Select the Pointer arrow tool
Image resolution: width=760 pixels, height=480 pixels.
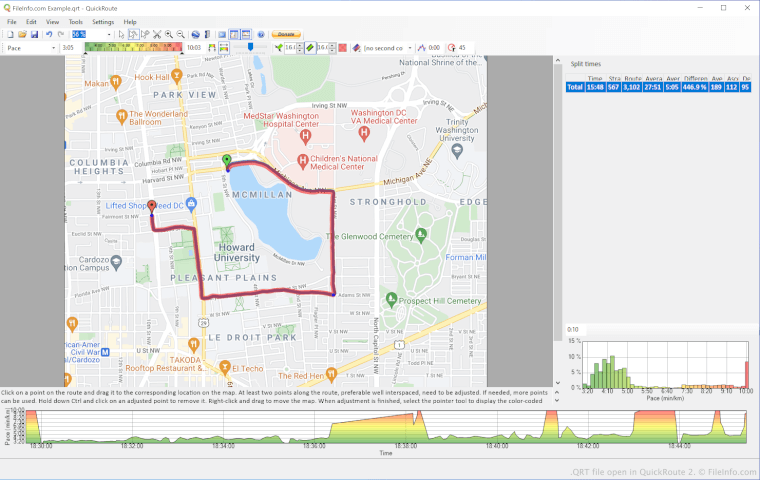pos(121,34)
